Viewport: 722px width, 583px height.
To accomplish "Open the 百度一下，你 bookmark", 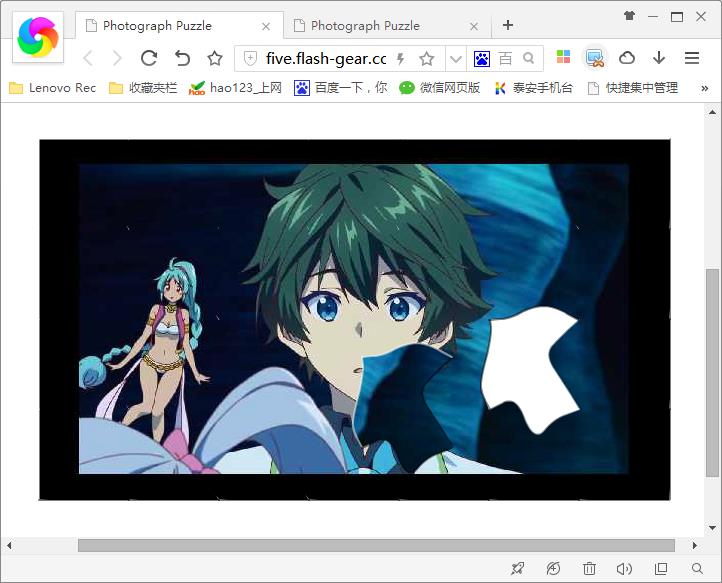I will click(340, 88).
